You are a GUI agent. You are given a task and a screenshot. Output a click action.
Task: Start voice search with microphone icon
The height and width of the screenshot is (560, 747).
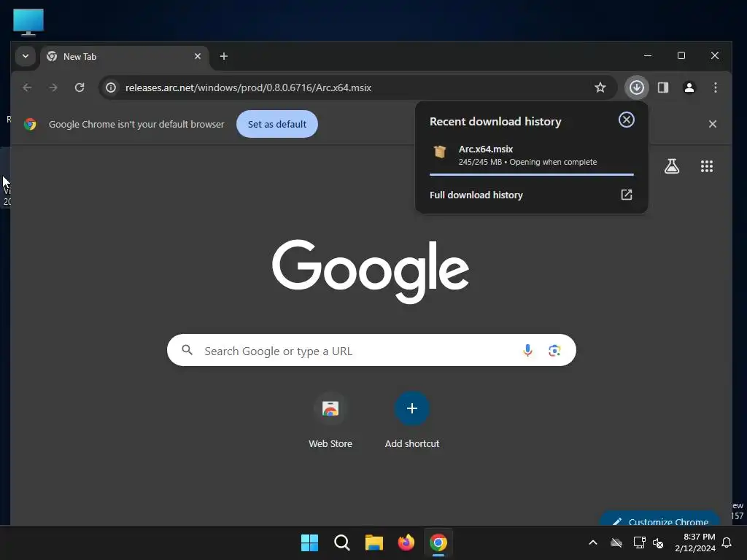(527, 351)
